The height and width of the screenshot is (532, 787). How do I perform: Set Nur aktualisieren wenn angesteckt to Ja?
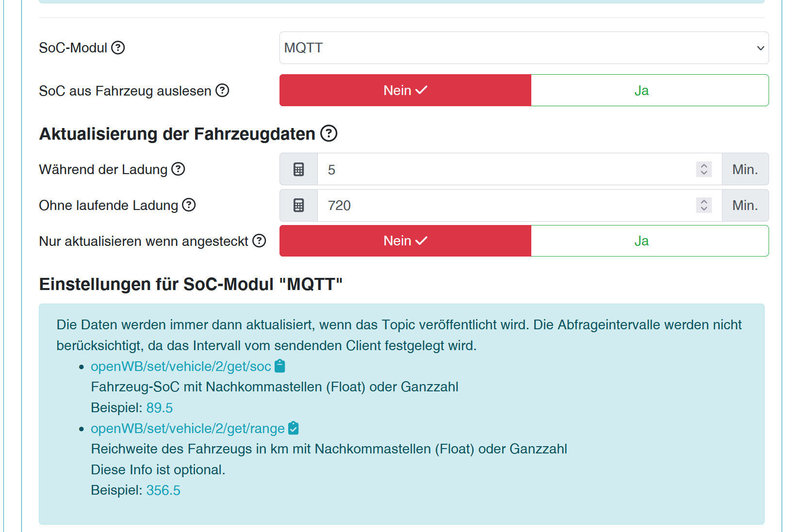click(650, 241)
